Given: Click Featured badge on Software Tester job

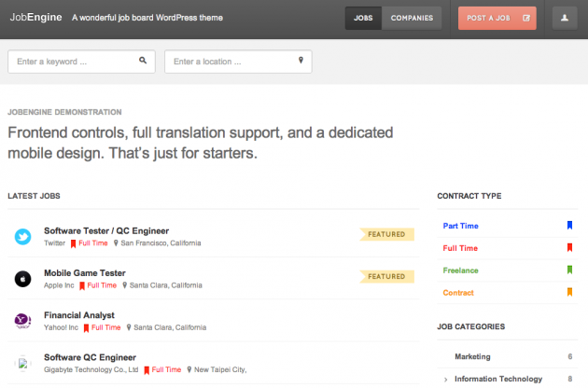Looking at the screenshot, I should (387, 234).
